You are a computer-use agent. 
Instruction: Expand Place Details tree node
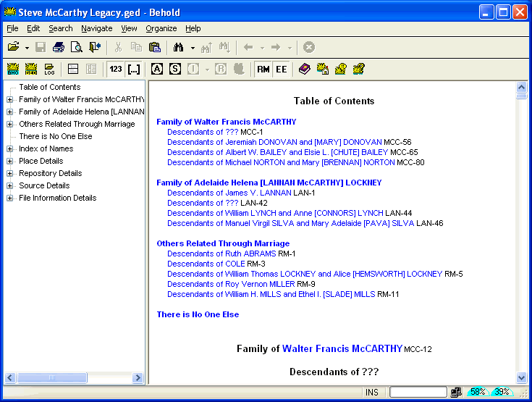click(10, 161)
